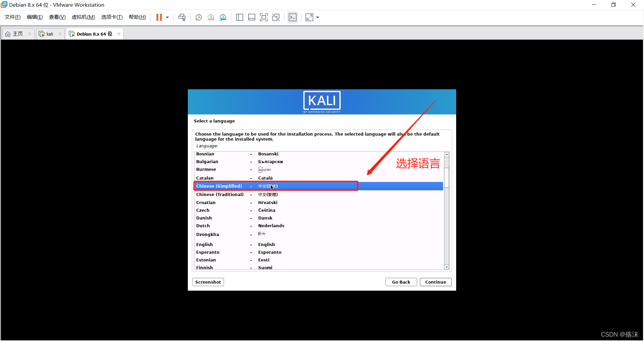The image size is (644, 341).
Task: Click the Go Back button
Action: [401, 282]
